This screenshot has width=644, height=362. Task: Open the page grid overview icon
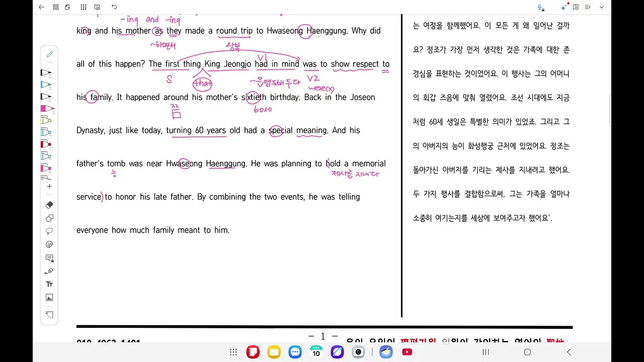[56, 7]
